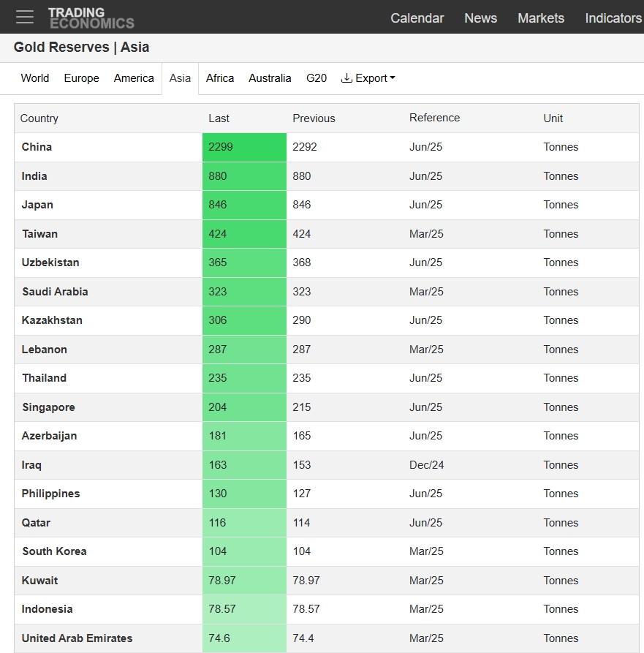
Task: Open the South Korea country link
Action: point(54,551)
